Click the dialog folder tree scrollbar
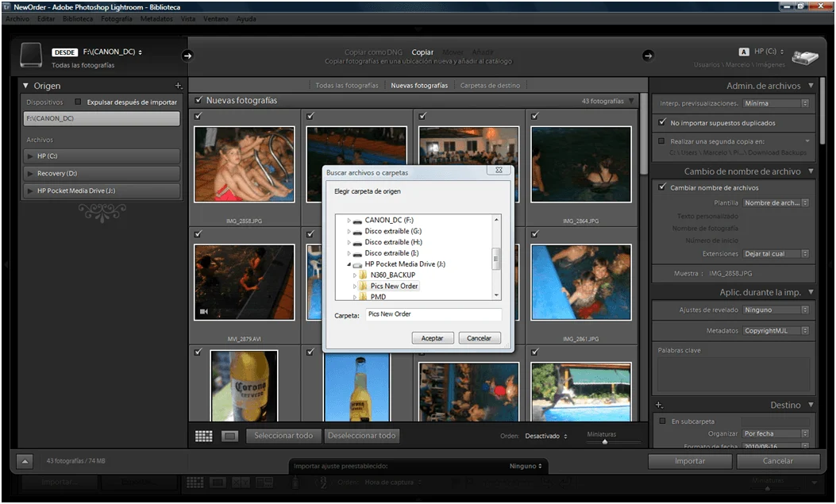 click(496, 258)
